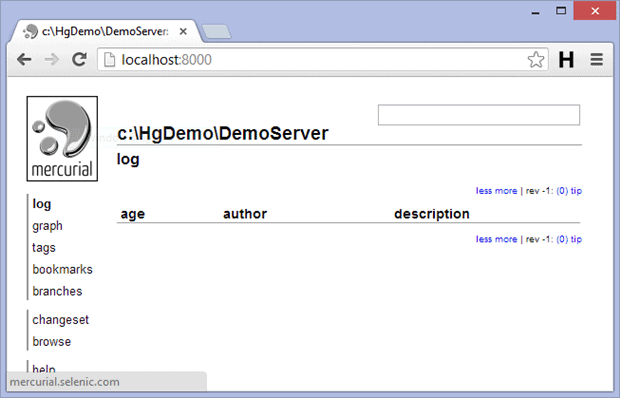Maximize the browser window

561,11
